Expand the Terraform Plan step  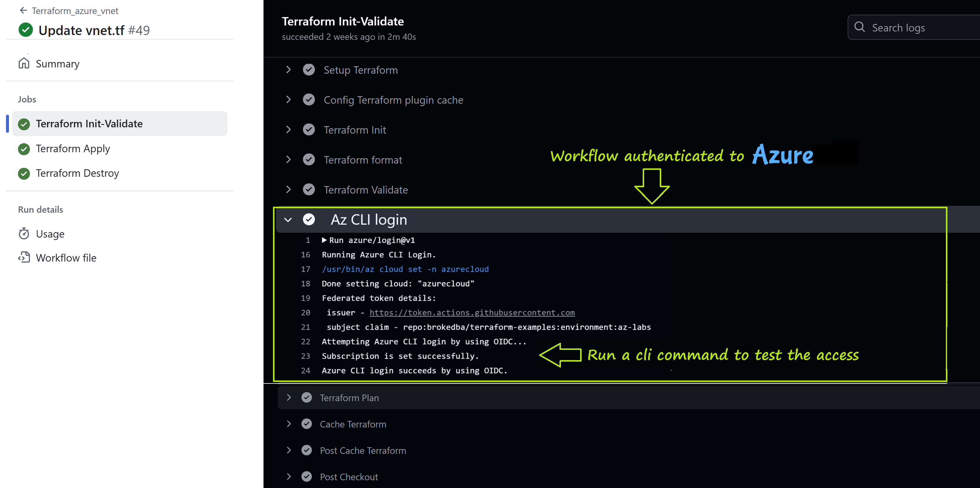[x=289, y=398]
